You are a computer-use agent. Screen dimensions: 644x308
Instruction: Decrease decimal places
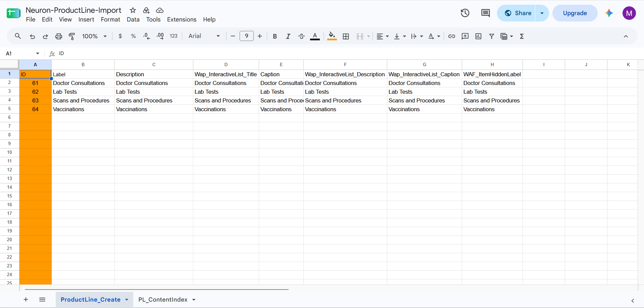point(147,36)
